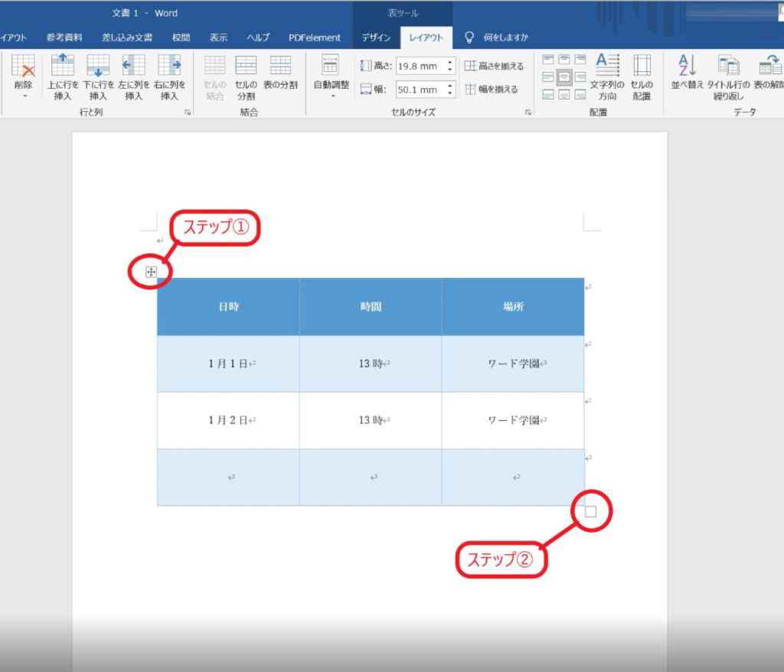Click Distribute Columns (幅を揃える) button
This screenshot has width=784, height=672.
point(492,90)
